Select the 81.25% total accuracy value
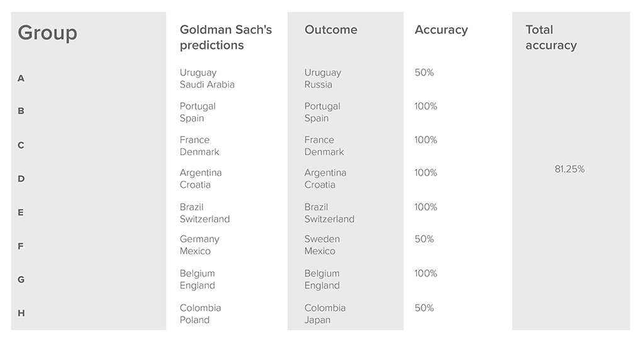The width and height of the screenshot is (644, 343). (569, 169)
